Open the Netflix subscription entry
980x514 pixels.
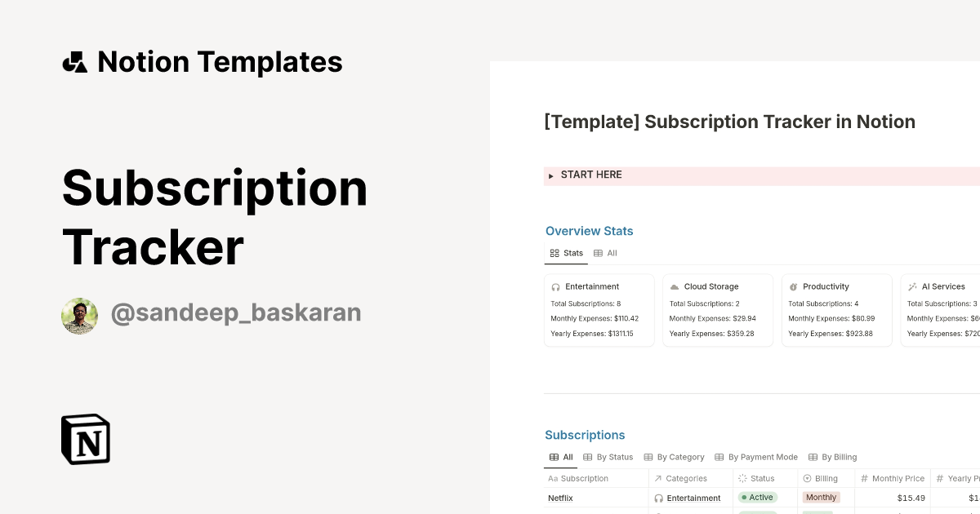click(x=560, y=498)
